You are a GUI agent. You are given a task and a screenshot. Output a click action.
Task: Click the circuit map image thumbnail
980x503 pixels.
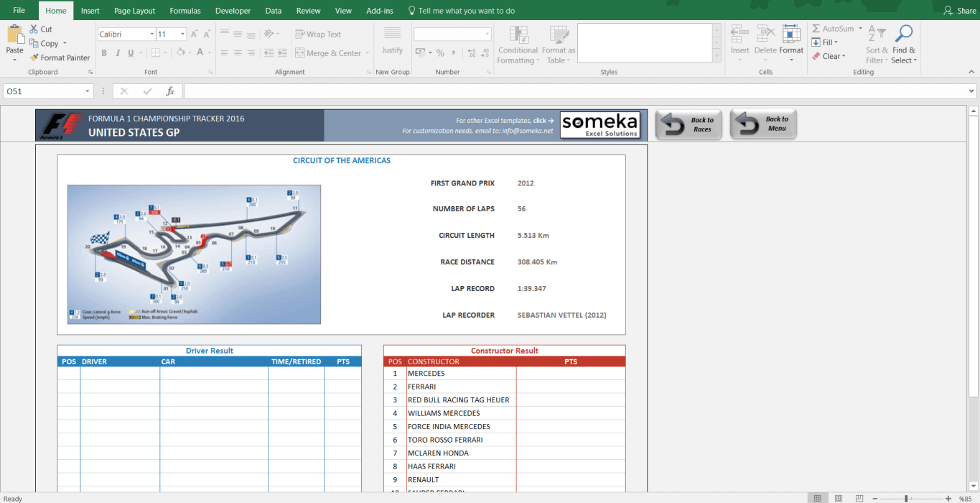[194, 254]
